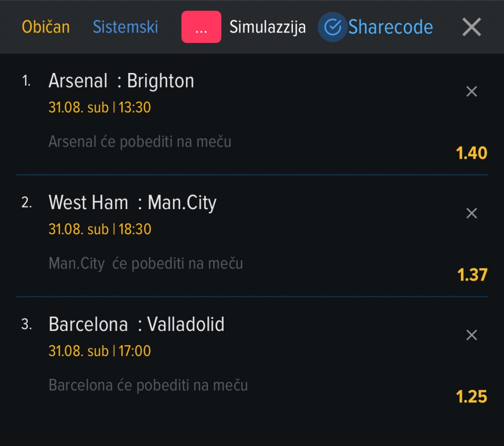Click 'Arsenal će pobediti na meču' text
Image resolution: width=504 pixels, height=446 pixels.
140,142
